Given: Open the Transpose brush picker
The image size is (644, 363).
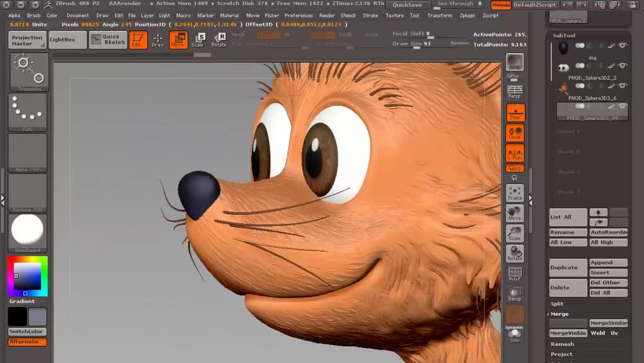Looking at the screenshot, I should coord(29,72).
